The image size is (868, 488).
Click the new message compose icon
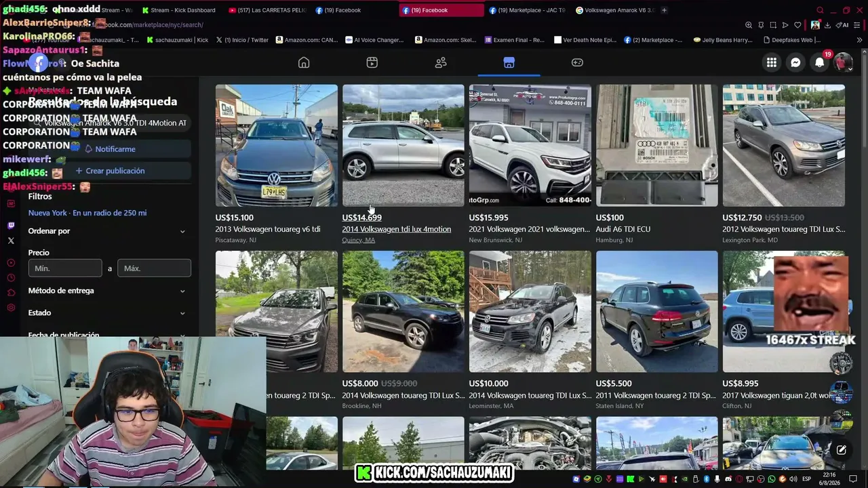coord(842,449)
